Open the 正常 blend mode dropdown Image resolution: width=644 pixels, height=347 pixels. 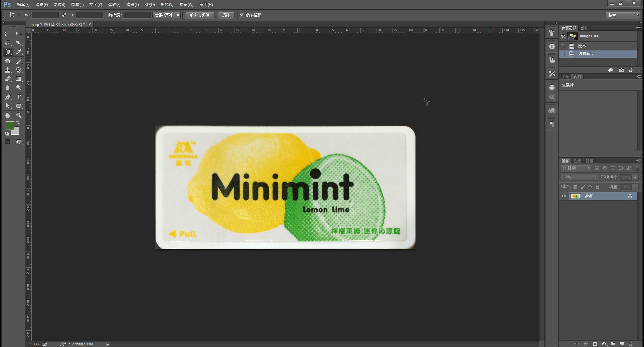pos(579,178)
